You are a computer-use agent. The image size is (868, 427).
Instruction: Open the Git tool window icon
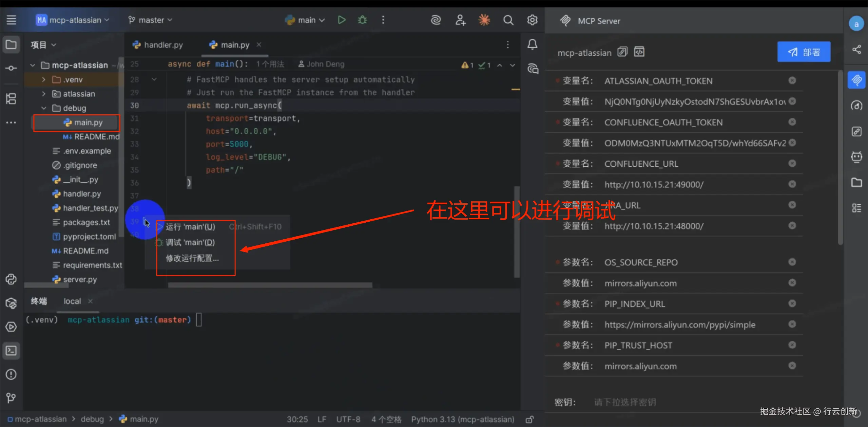click(x=11, y=397)
